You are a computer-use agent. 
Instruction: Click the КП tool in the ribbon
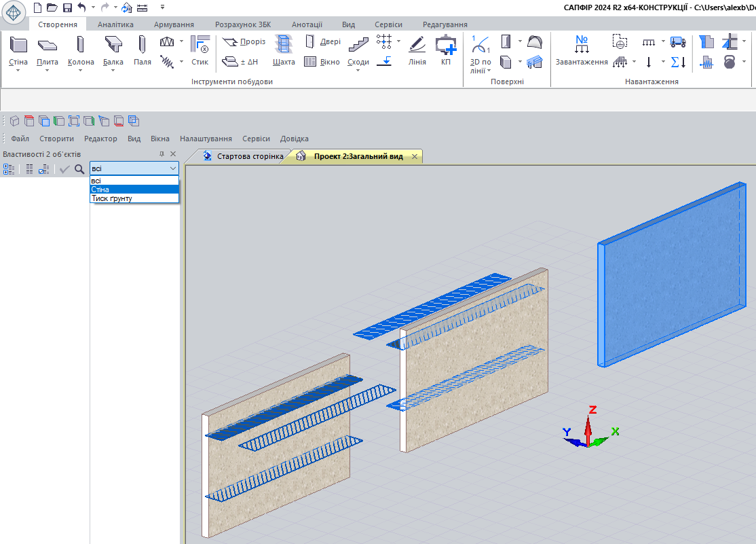[446, 51]
